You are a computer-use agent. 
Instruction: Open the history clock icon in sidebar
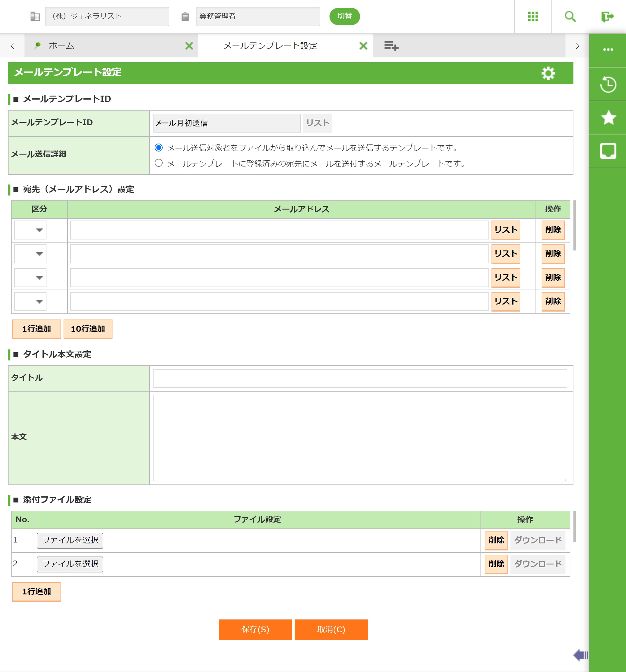tap(608, 85)
